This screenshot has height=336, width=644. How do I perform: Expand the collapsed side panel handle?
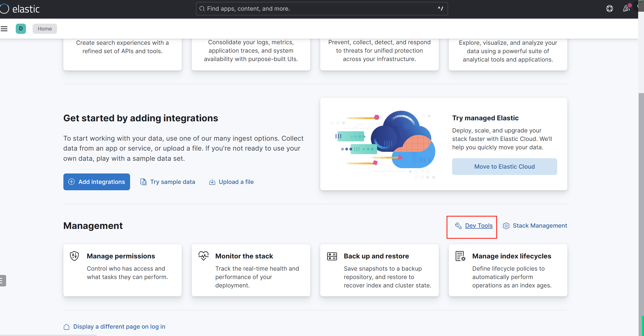tap(3, 281)
